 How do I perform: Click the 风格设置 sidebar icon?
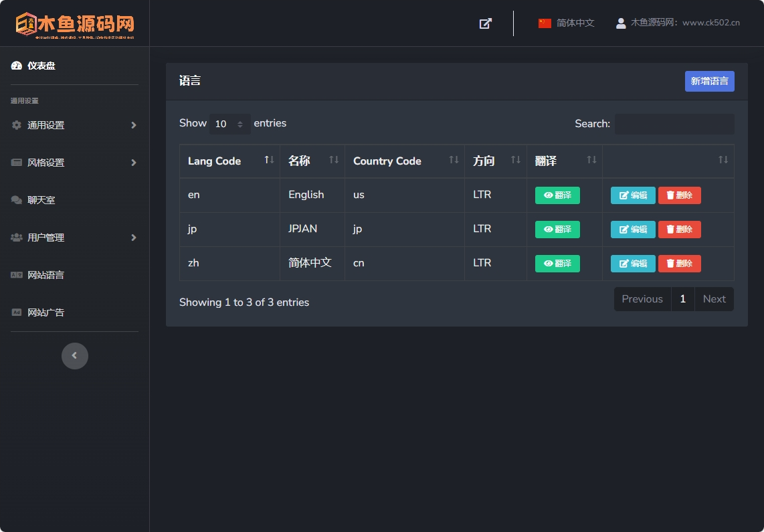tap(17, 163)
